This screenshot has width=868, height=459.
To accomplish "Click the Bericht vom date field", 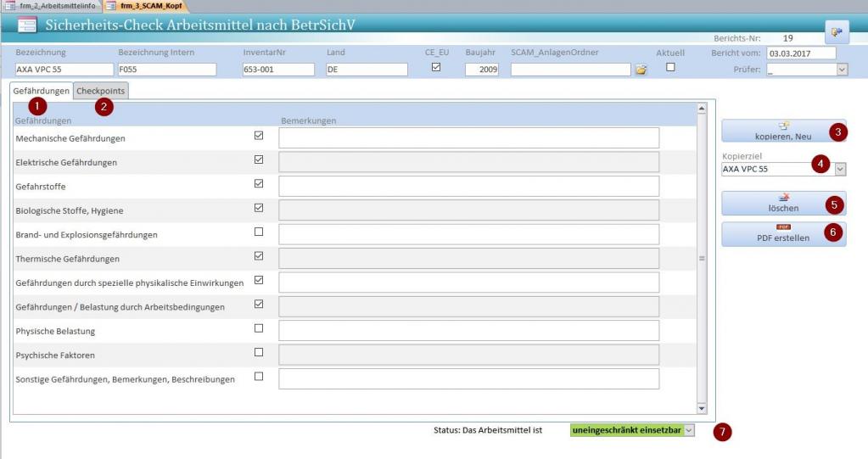I will tap(801, 53).
